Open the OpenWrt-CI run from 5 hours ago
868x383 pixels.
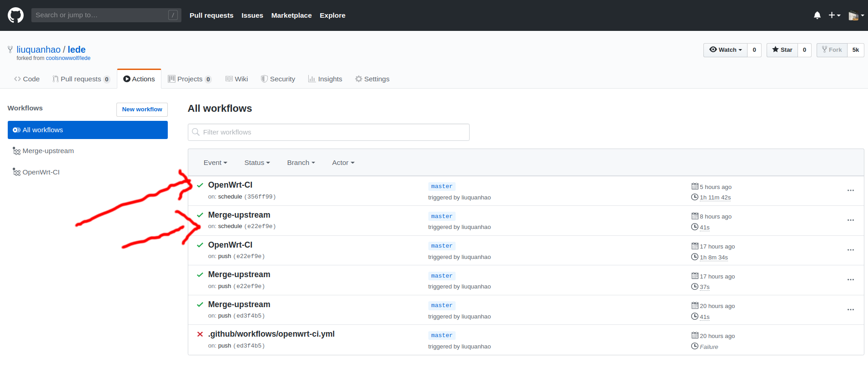[x=230, y=185]
